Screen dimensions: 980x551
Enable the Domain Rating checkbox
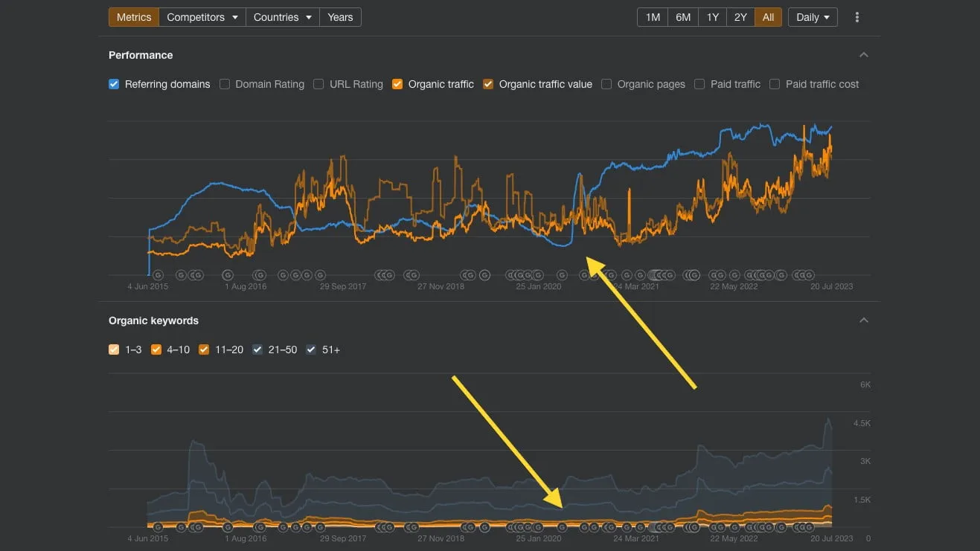pyautogui.click(x=225, y=84)
